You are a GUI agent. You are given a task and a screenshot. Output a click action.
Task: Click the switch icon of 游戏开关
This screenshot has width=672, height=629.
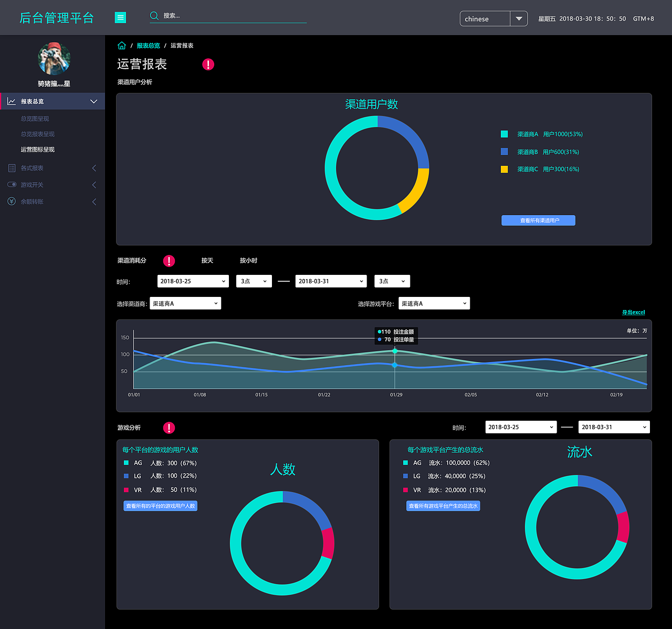(x=12, y=185)
